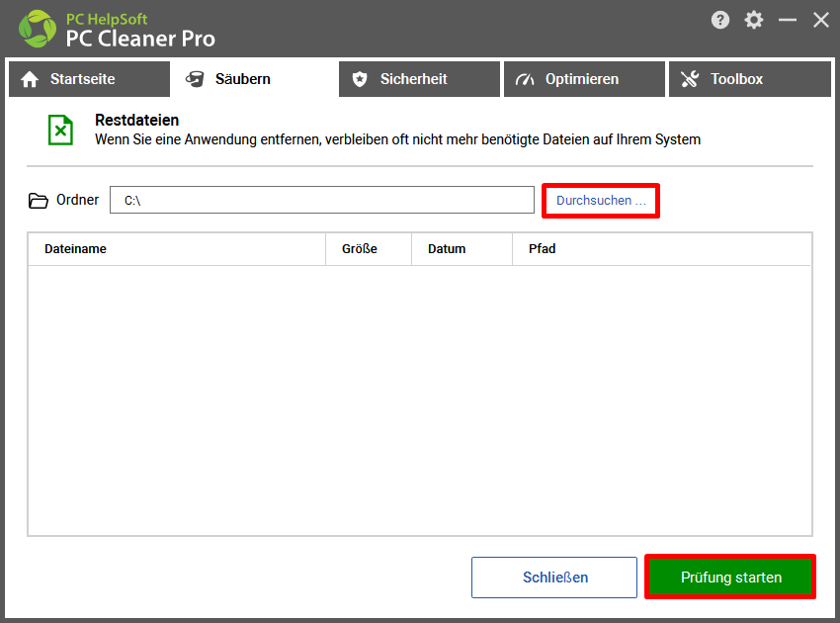
Task: Click the PC Cleaner Pro title text
Action: pyautogui.click(x=140, y=39)
